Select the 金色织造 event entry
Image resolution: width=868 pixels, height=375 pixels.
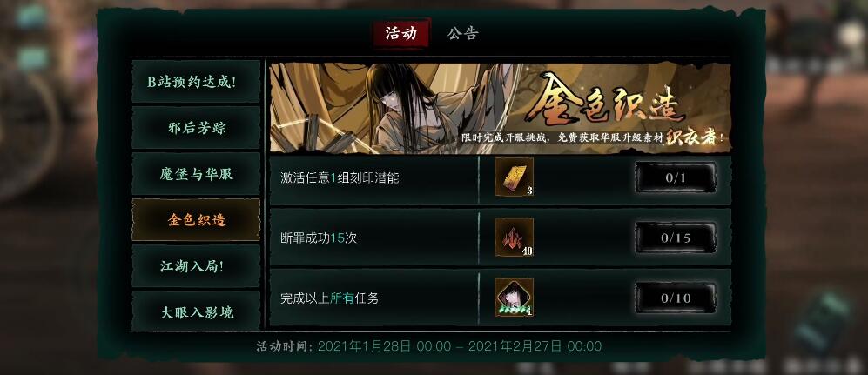196,219
